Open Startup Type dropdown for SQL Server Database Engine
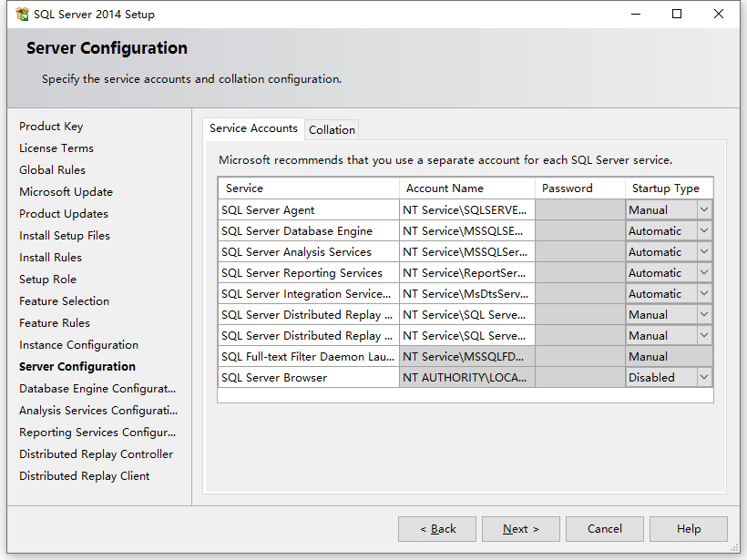The width and height of the screenshot is (747, 560). click(703, 230)
